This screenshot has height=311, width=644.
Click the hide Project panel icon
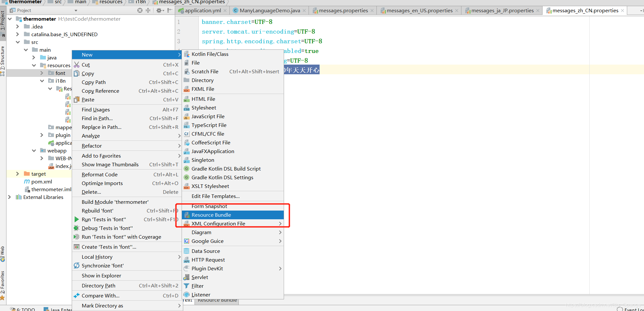(x=170, y=10)
